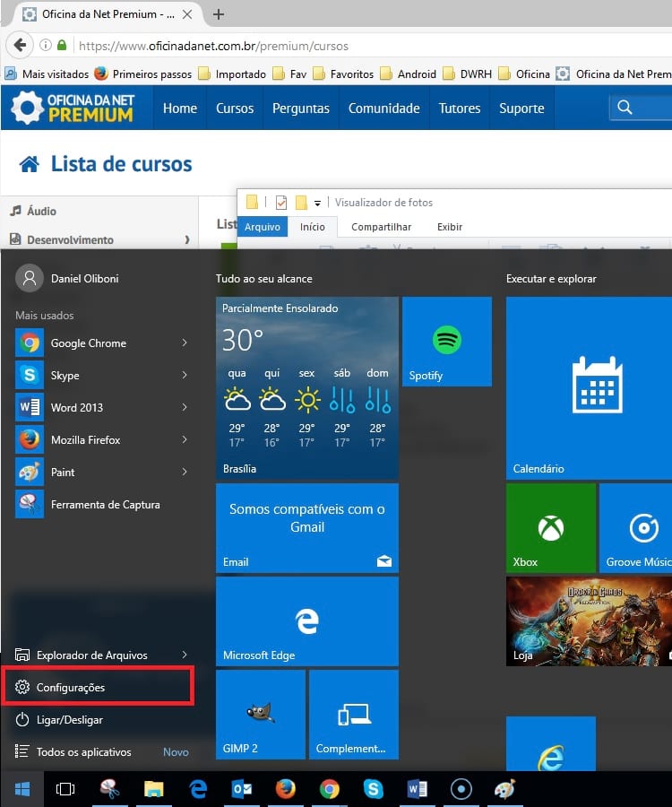Expand the Mozilla Firefox jump list arrow
Image resolution: width=672 pixels, height=807 pixels.
tap(185, 439)
